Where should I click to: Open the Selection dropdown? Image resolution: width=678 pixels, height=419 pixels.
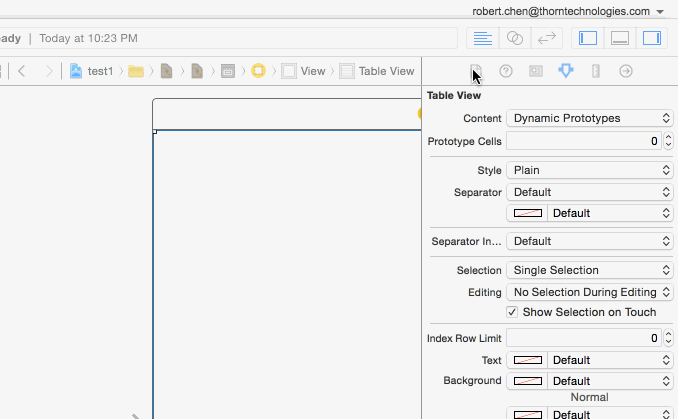pos(590,270)
